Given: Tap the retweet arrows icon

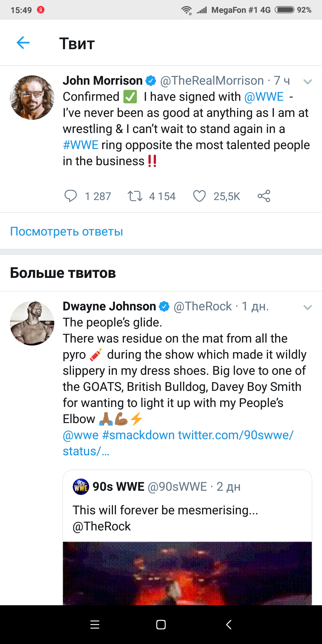Looking at the screenshot, I should click(135, 196).
